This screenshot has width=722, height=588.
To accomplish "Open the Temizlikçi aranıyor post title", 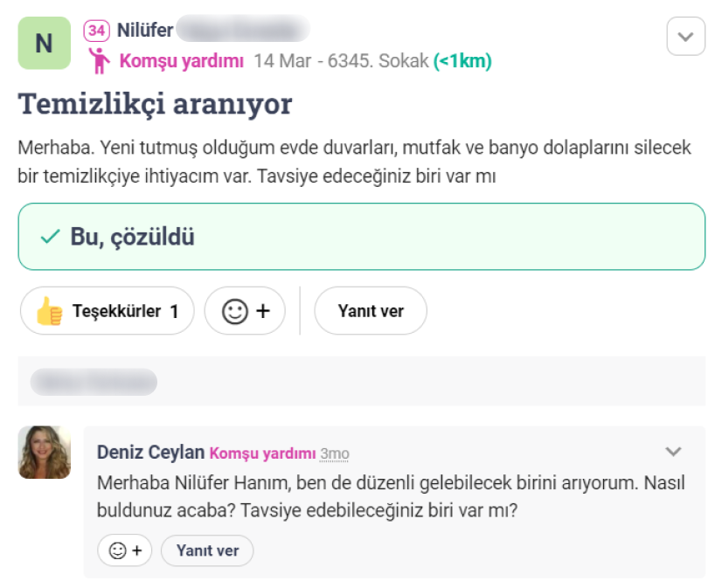I will point(155,104).
